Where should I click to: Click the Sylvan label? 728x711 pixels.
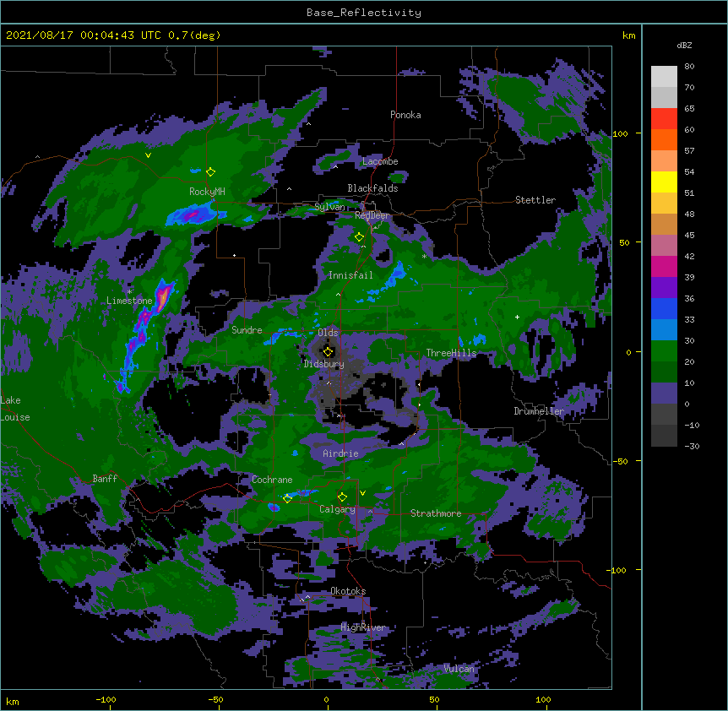(329, 207)
